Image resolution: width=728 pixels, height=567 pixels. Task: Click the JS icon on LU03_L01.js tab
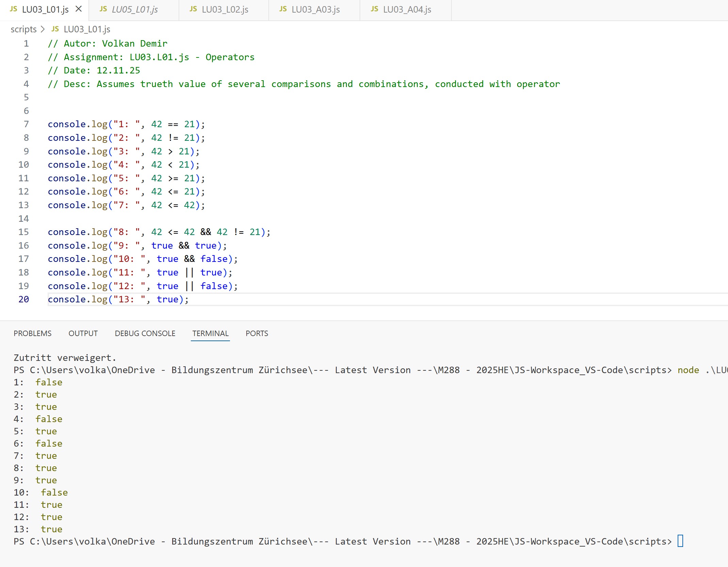tap(14, 9)
